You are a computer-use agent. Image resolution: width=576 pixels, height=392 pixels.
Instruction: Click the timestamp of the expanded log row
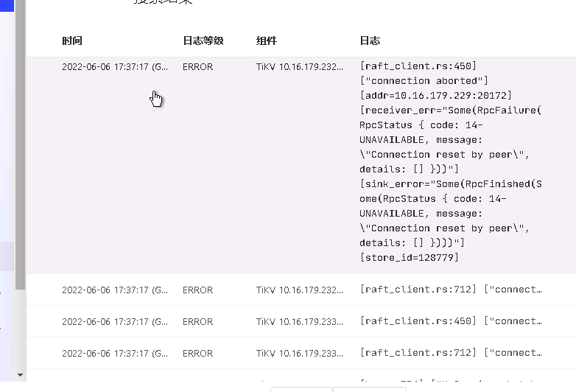click(x=115, y=67)
